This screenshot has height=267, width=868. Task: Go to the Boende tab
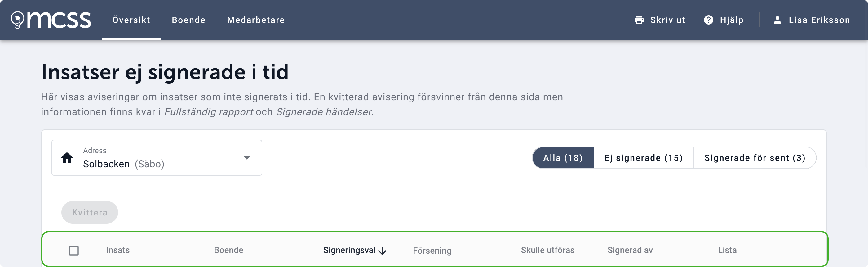pos(188,20)
